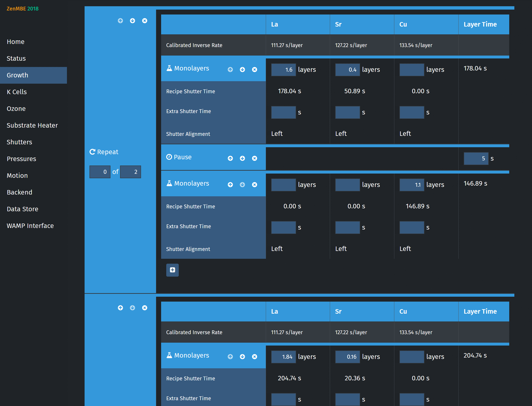The image size is (532, 406).
Task: Move first repeat block down arrow
Action: point(133,21)
